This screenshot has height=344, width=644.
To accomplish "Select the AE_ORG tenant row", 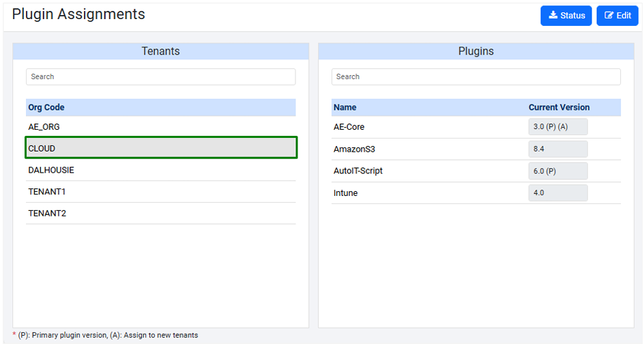I will click(x=160, y=127).
